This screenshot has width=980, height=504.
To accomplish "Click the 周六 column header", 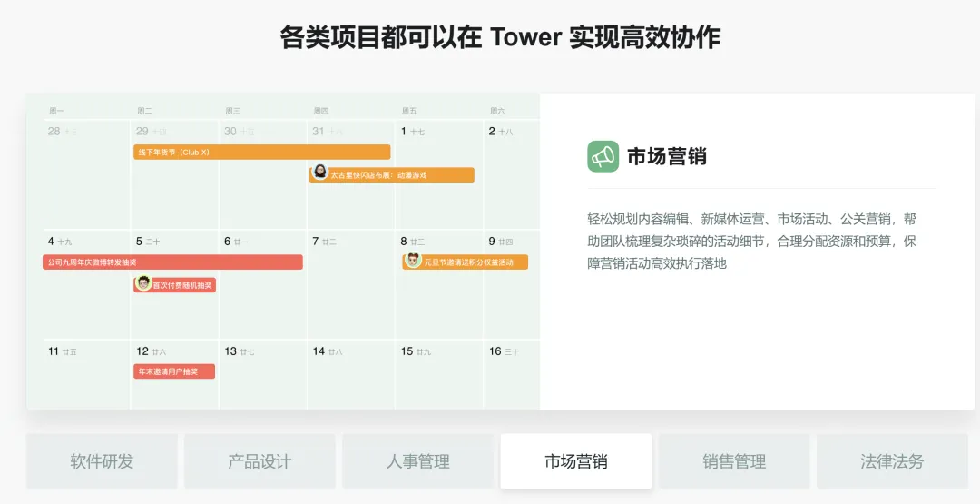I will click(x=497, y=111).
